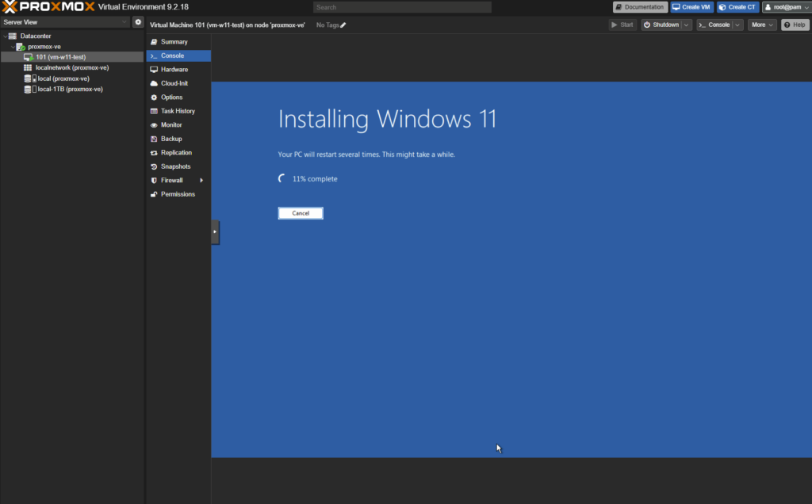The width and height of the screenshot is (812, 504).
Task: Click the Create VM button
Action: click(x=691, y=7)
